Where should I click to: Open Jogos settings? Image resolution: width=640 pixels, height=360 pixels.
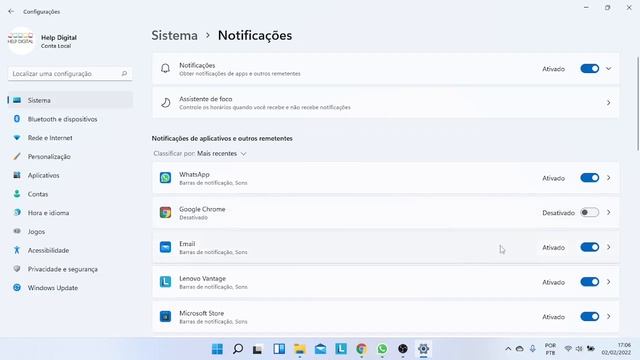(70, 231)
